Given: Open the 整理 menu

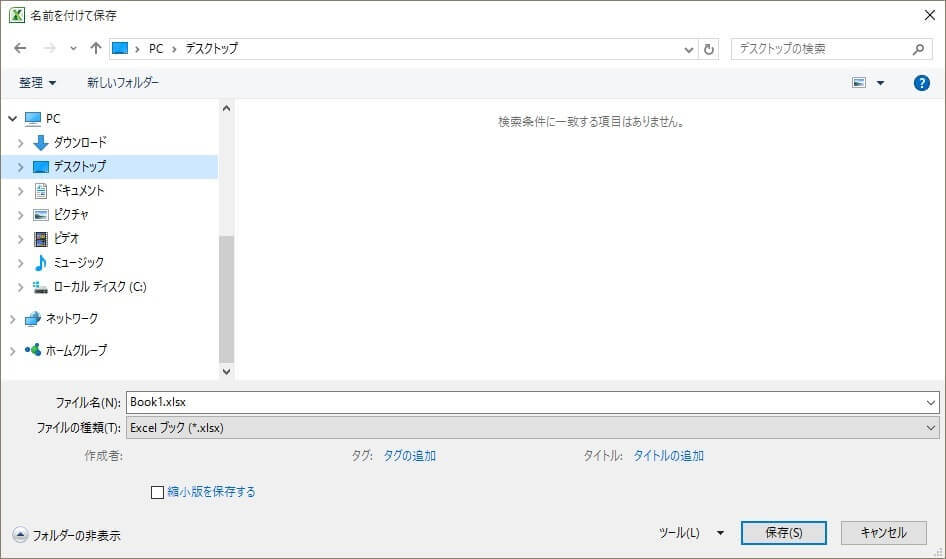Looking at the screenshot, I should 37,83.
